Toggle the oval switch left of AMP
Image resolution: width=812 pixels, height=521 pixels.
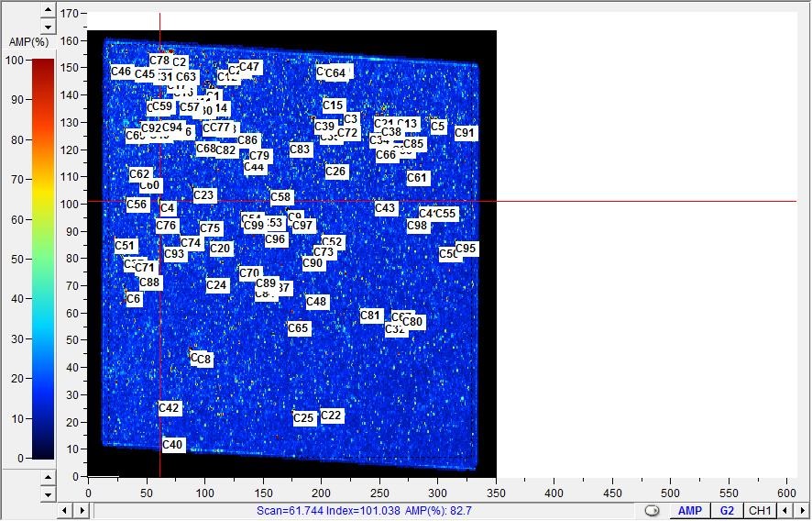point(652,511)
